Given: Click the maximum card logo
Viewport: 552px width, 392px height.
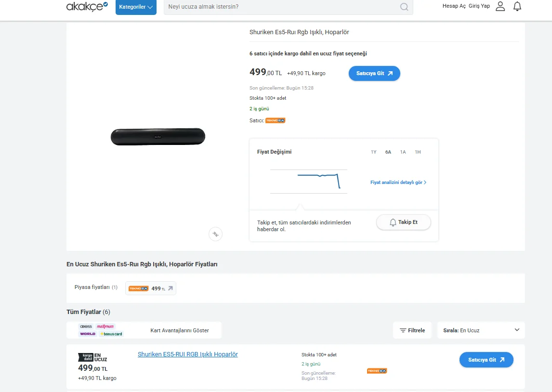Looking at the screenshot, I should pyautogui.click(x=105, y=327).
